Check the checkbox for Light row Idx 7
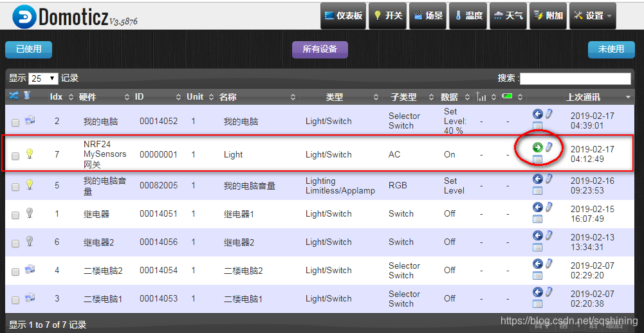Viewport: 644px width, 333px height. [15, 156]
